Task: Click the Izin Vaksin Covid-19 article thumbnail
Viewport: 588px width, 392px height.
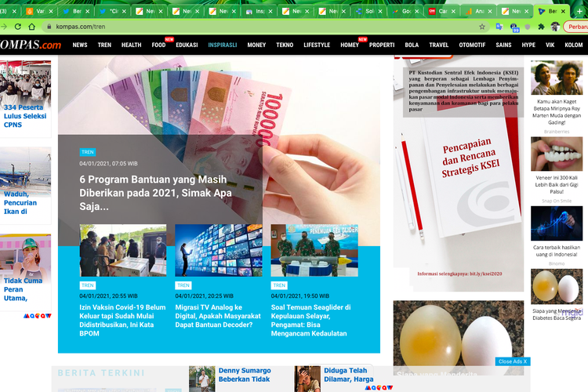Action: coord(122,251)
